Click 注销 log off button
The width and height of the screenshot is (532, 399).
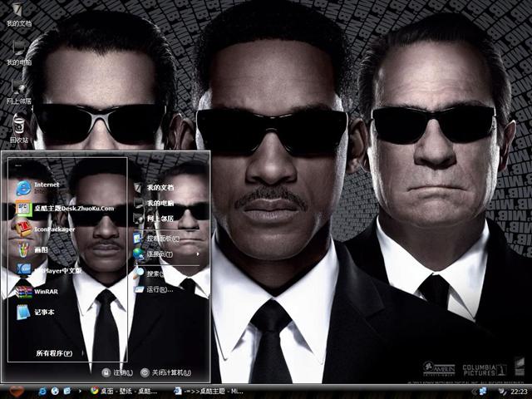(x=117, y=372)
